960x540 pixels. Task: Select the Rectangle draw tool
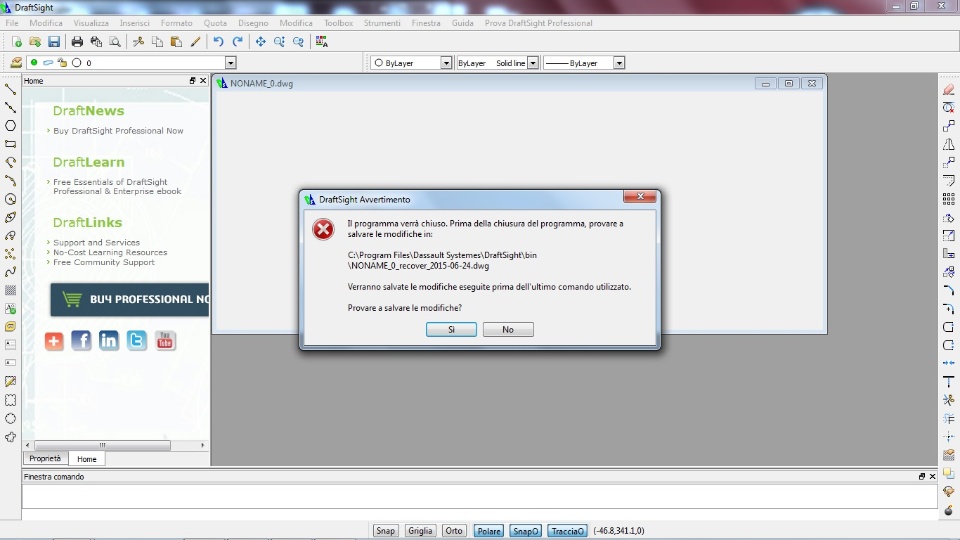[10, 144]
